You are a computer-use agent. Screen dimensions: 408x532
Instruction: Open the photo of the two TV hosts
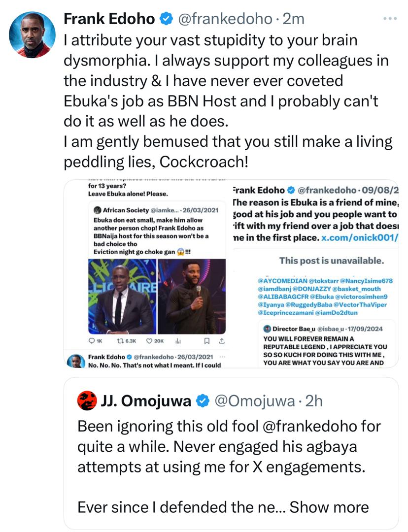pyautogui.click(x=156, y=297)
